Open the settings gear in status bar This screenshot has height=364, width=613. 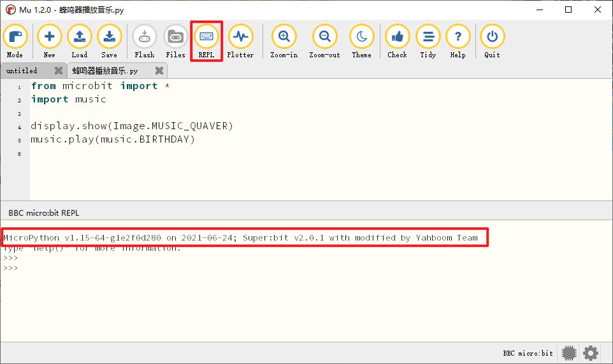tap(590, 353)
